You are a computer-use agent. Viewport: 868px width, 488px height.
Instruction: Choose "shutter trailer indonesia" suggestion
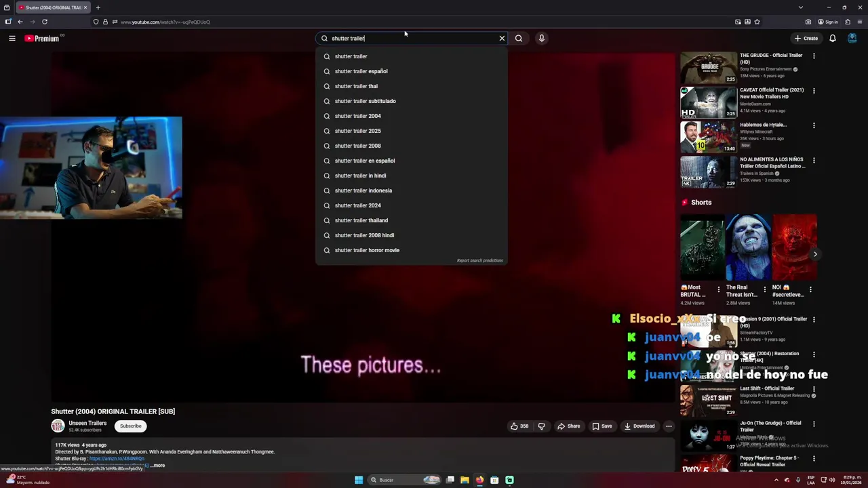[412, 190]
